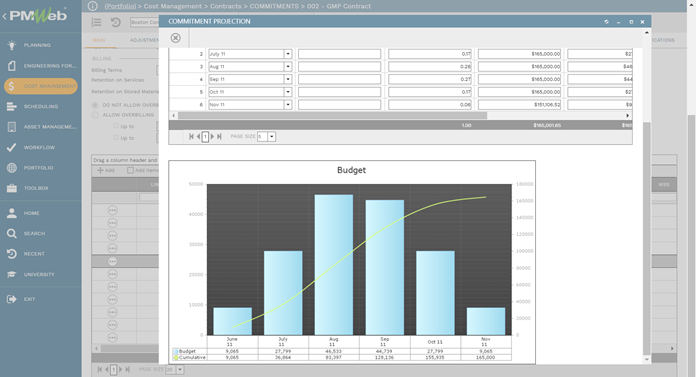Image resolution: width=696 pixels, height=377 pixels.
Task: Select Do Not Allow Overbilling radio
Action: [95, 105]
